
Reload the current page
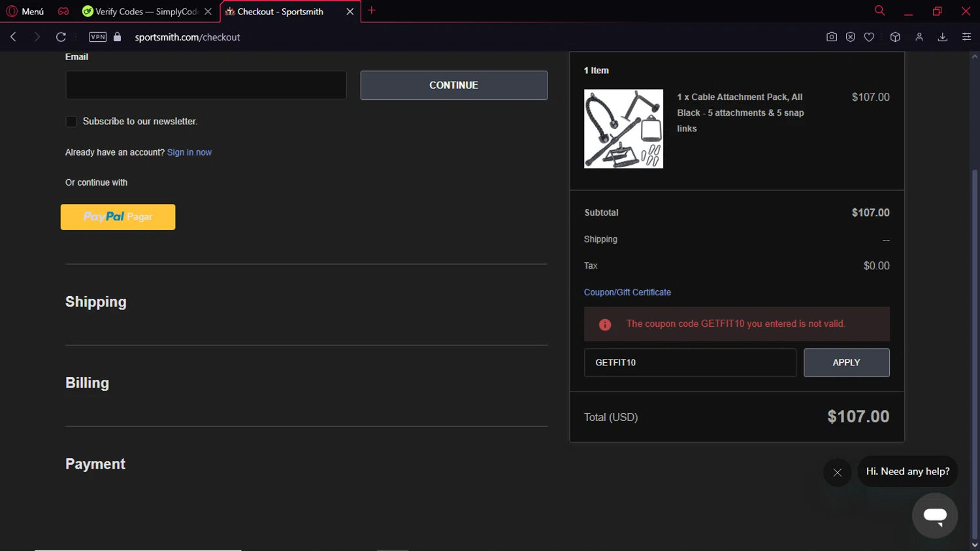point(61,37)
